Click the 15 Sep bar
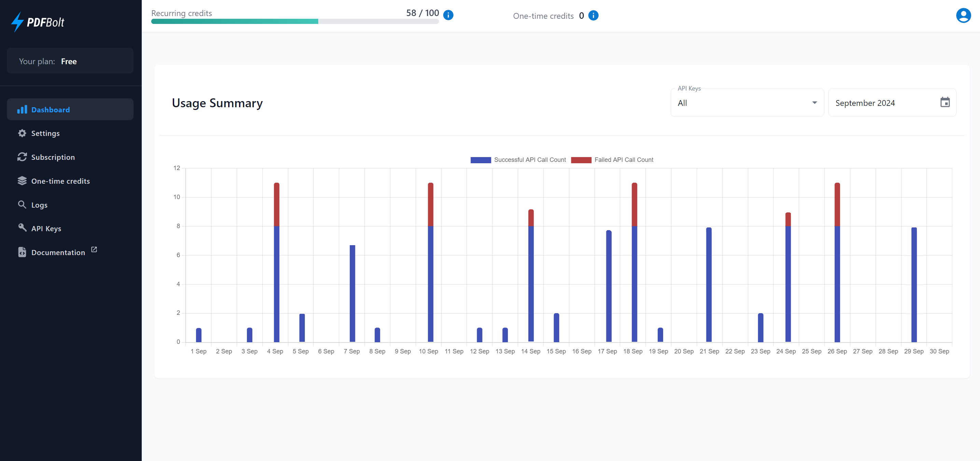 (x=557, y=327)
